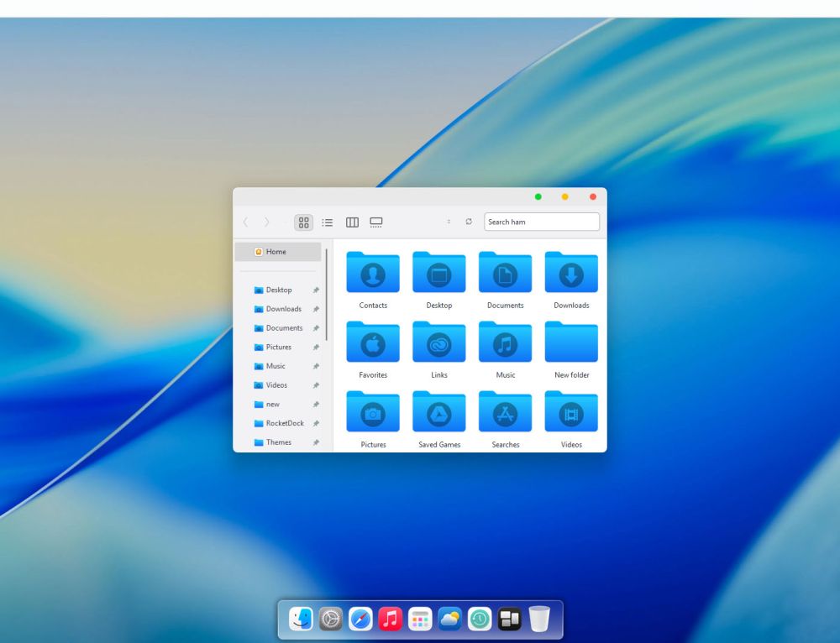This screenshot has width=840, height=643.
Task: Navigate back with the back arrow
Action: tap(244, 222)
